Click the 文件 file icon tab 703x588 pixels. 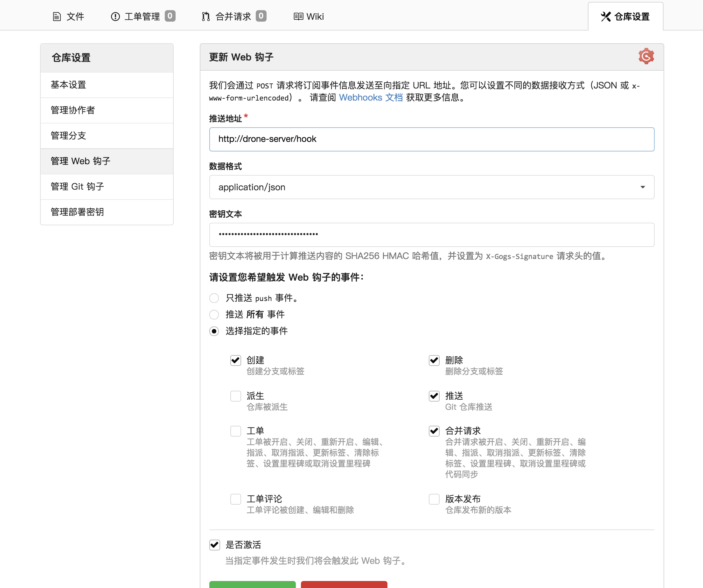(57, 17)
